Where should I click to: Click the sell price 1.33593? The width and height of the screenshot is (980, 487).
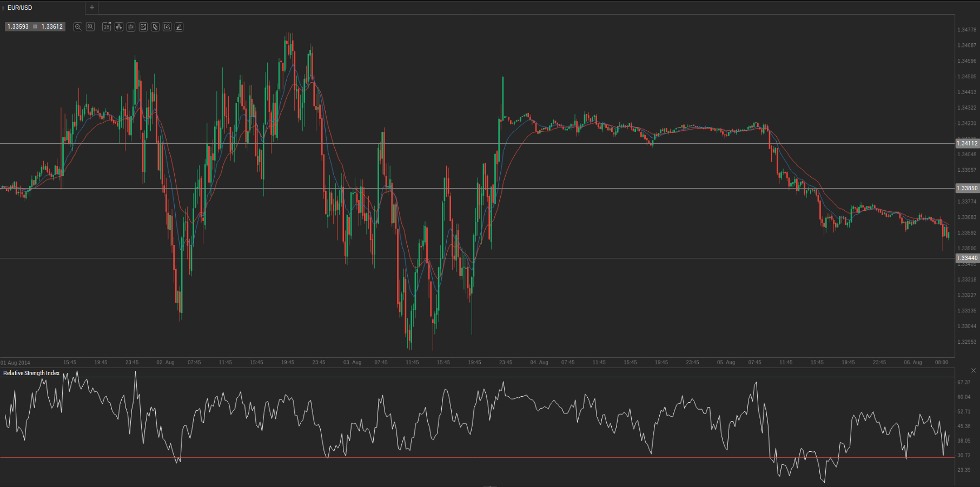[18, 26]
